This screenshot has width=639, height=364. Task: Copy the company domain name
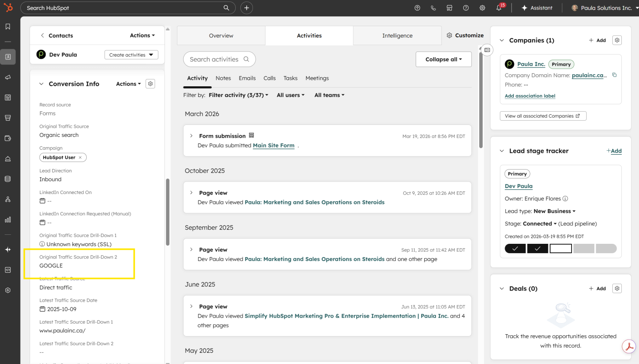615,75
